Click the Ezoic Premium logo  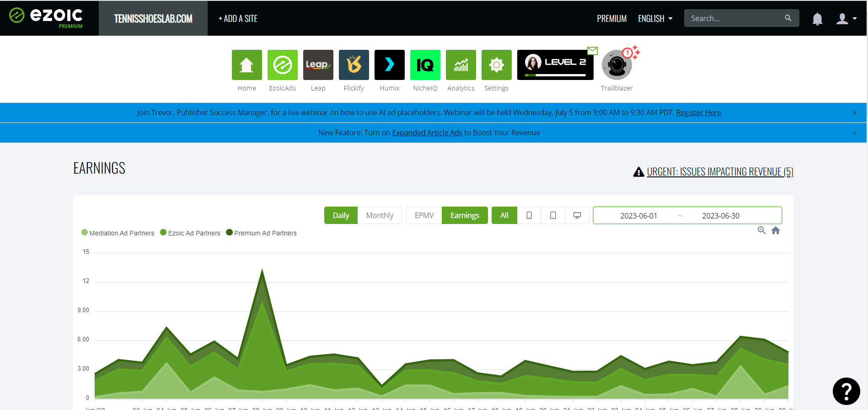tap(46, 18)
